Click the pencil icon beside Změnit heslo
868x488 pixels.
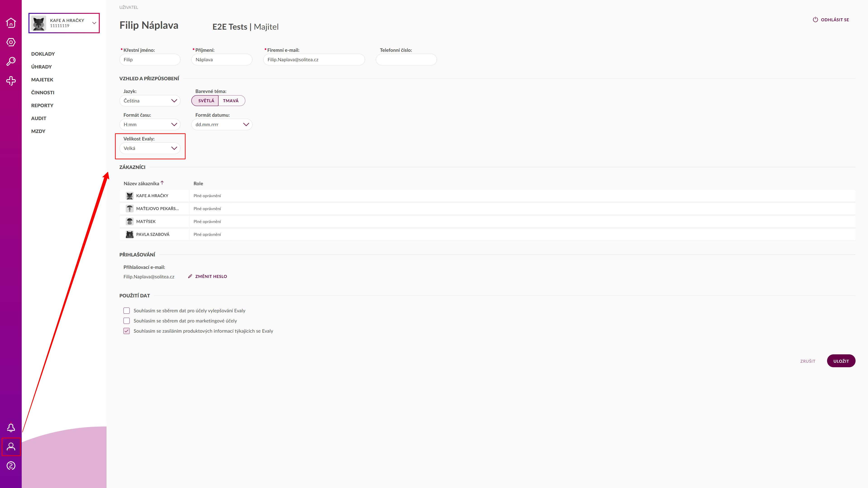click(x=190, y=276)
